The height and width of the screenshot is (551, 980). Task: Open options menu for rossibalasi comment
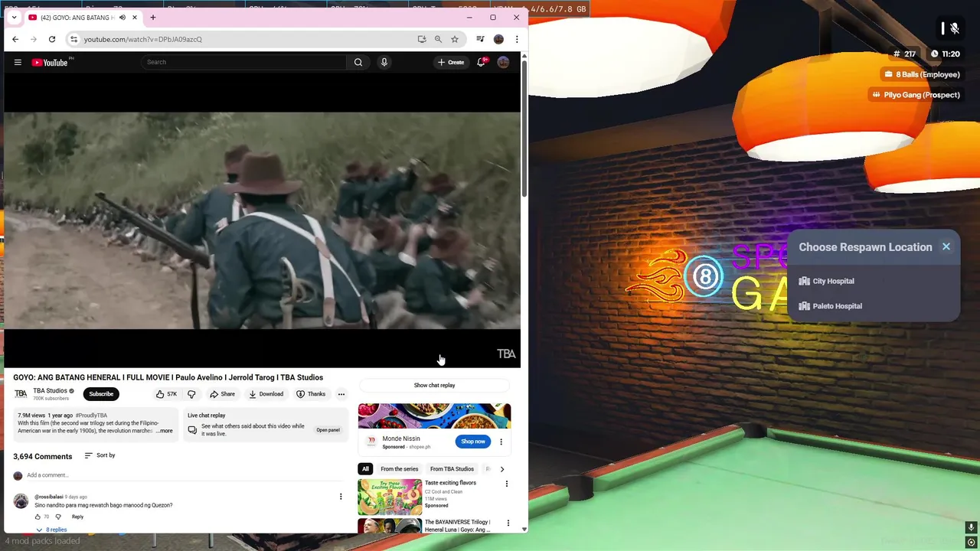pyautogui.click(x=341, y=497)
